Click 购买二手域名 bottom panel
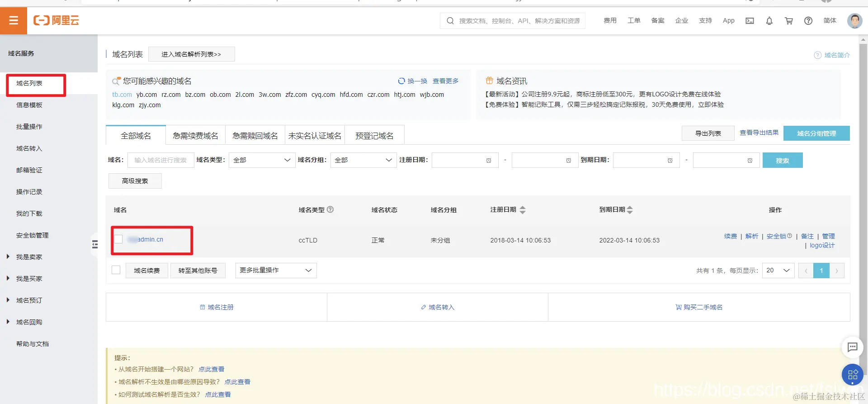This screenshot has width=868, height=404. pyautogui.click(x=699, y=307)
